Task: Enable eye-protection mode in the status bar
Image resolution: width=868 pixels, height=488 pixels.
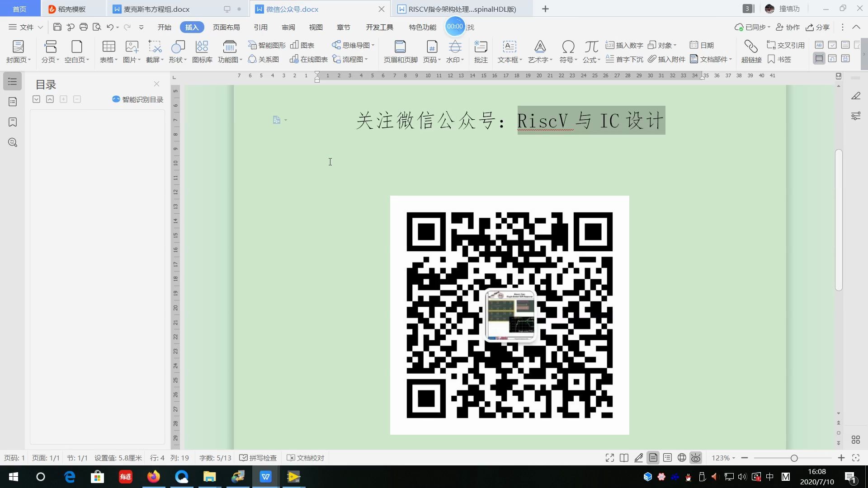Action: point(696,458)
